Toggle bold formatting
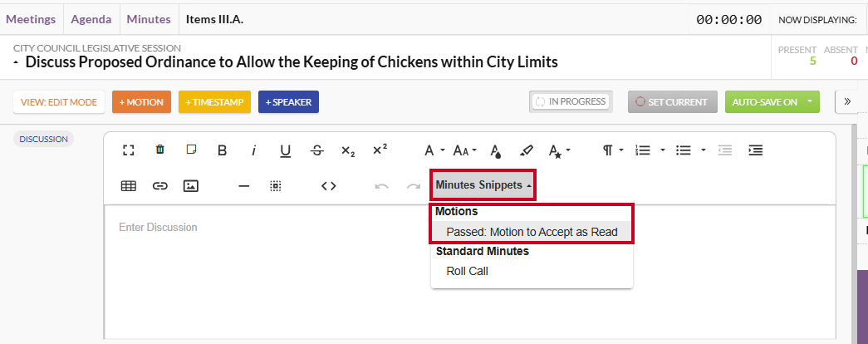 [223, 150]
